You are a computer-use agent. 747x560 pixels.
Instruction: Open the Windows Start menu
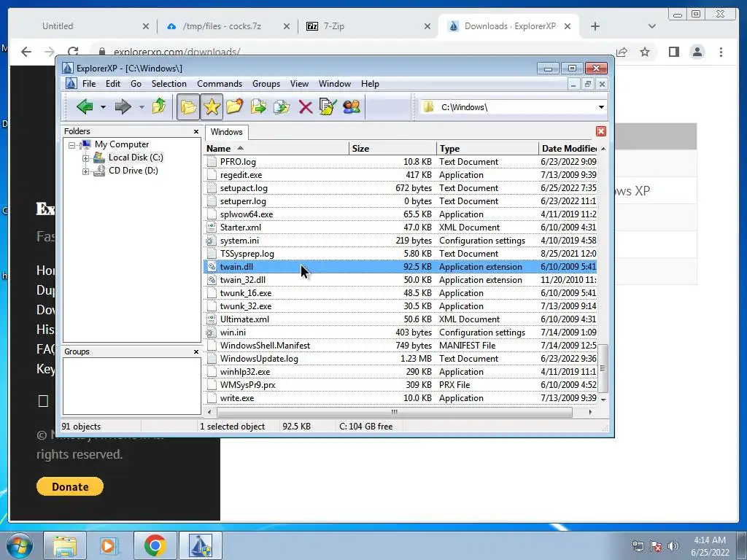tap(19, 545)
